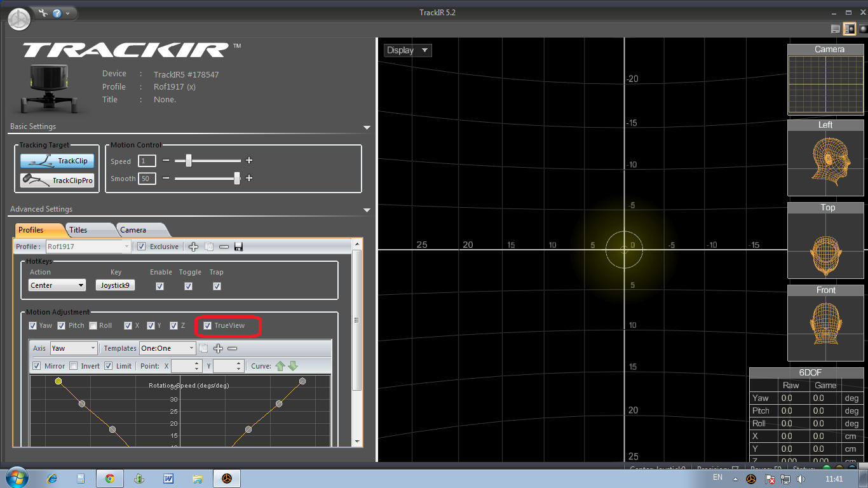Disable the TrueView checkbox
This screenshot has height=488, width=868.
click(x=207, y=325)
